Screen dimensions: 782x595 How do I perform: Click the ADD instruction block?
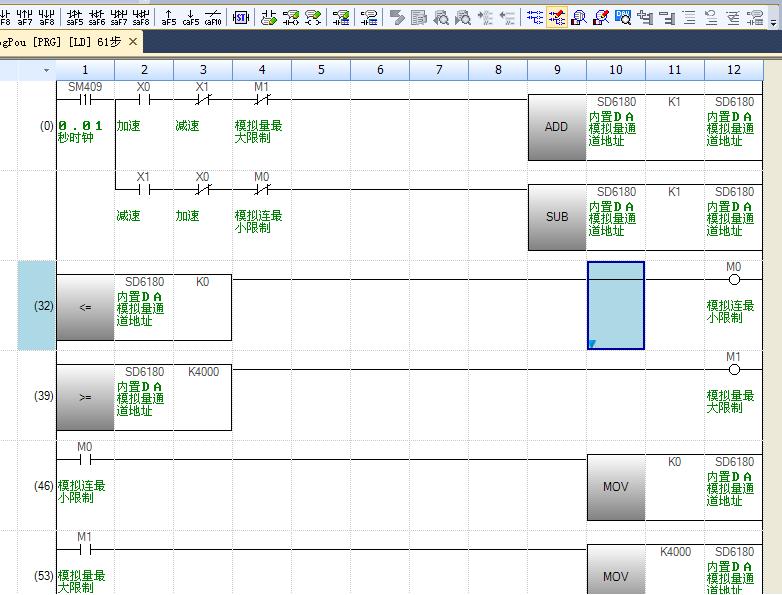pyautogui.click(x=556, y=128)
